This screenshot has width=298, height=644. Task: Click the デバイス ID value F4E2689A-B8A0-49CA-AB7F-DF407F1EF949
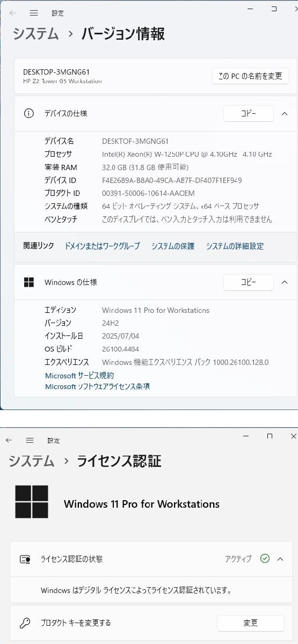click(x=172, y=180)
